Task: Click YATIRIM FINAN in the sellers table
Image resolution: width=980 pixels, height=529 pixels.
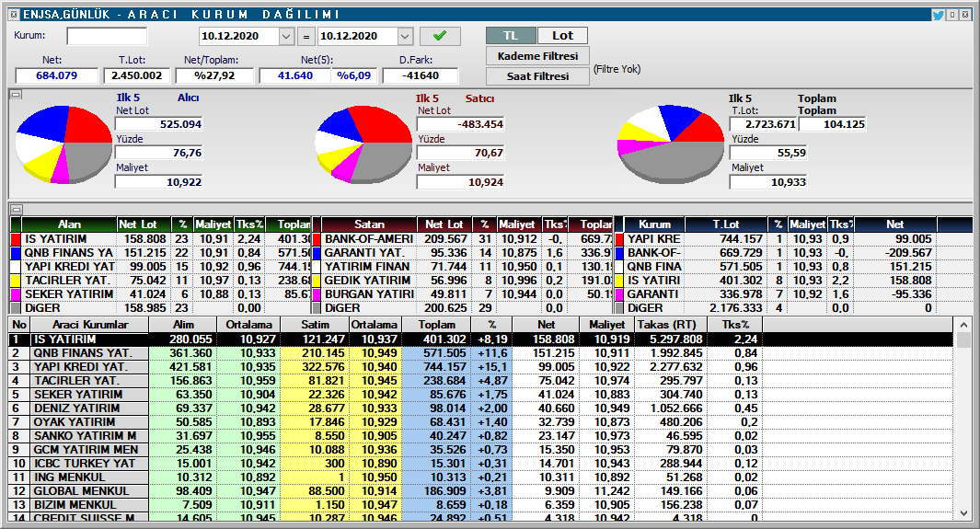Action: click(367, 267)
